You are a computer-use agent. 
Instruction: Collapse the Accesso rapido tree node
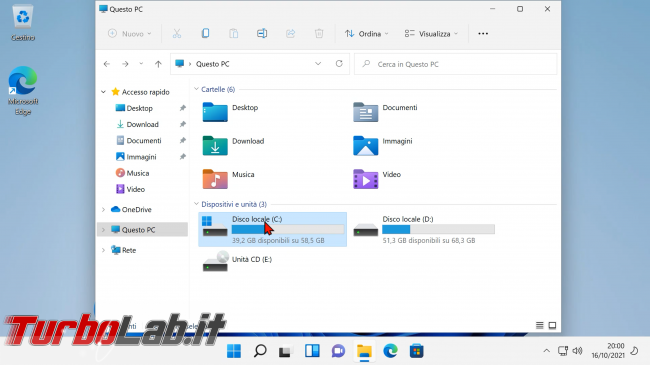pyautogui.click(x=103, y=92)
